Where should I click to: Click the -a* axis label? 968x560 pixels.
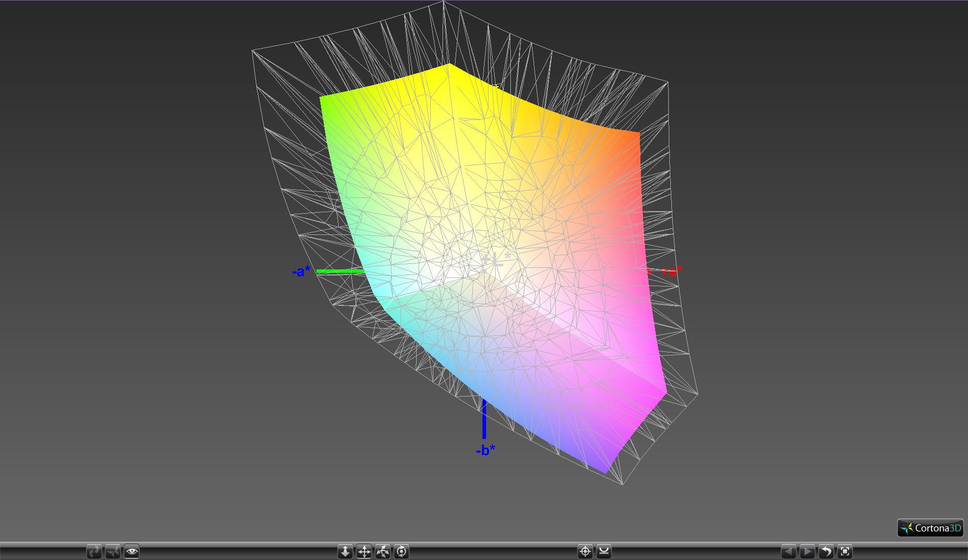pyautogui.click(x=301, y=271)
